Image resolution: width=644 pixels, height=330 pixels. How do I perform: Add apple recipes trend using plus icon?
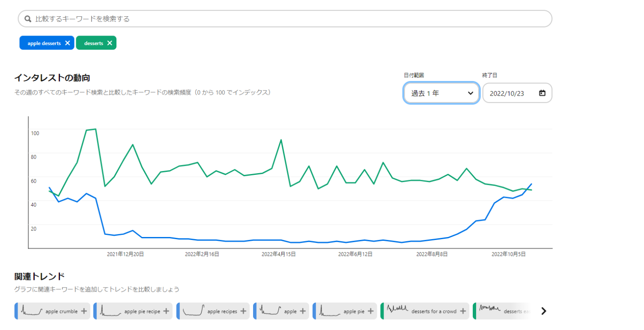pos(243,311)
